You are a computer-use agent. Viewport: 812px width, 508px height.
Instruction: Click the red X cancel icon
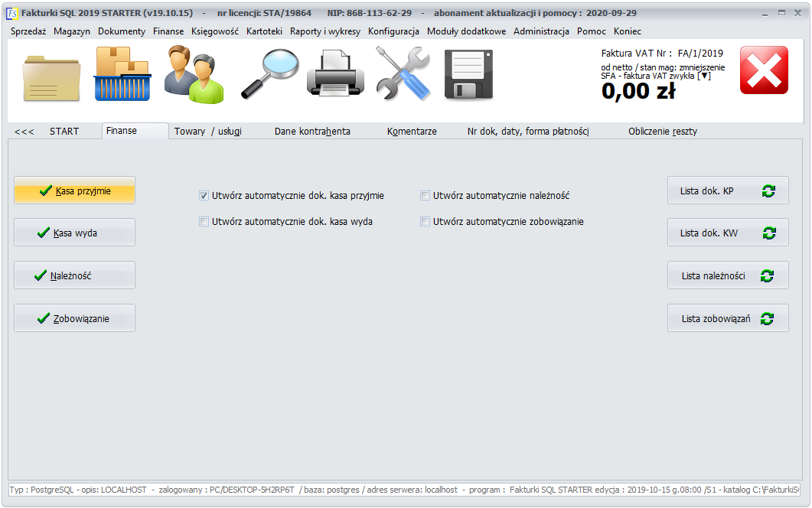click(x=764, y=70)
